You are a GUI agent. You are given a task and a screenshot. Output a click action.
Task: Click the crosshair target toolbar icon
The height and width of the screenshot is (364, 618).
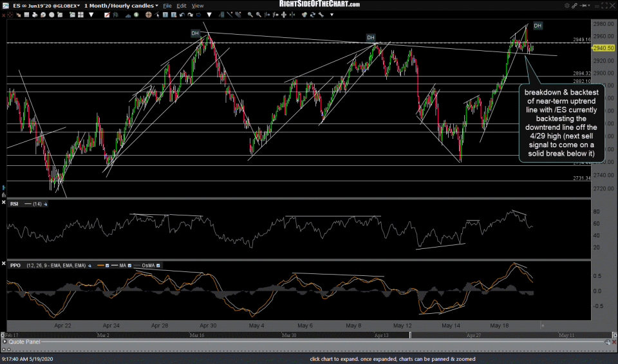pyautogui.click(x=10, y=15)
